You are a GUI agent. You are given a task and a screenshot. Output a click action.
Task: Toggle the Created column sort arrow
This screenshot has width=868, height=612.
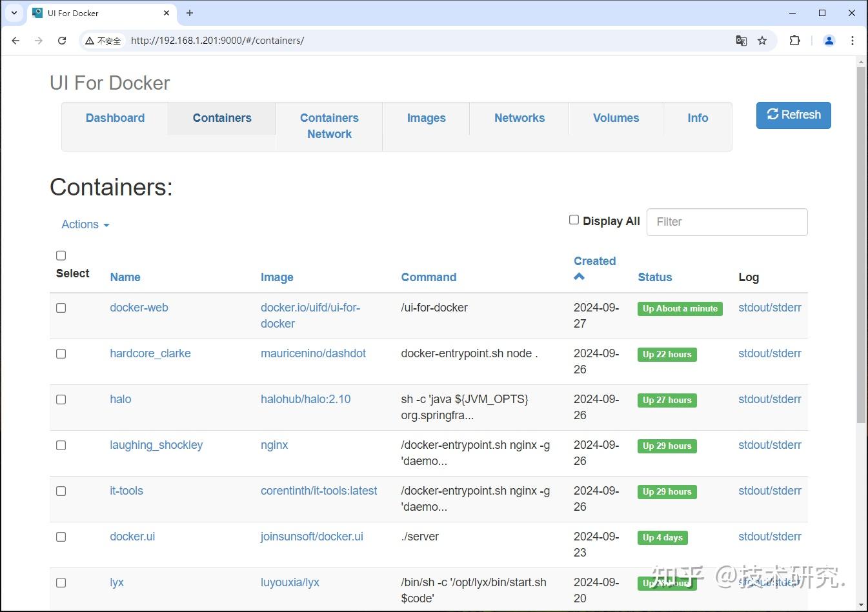pos(579,276)
